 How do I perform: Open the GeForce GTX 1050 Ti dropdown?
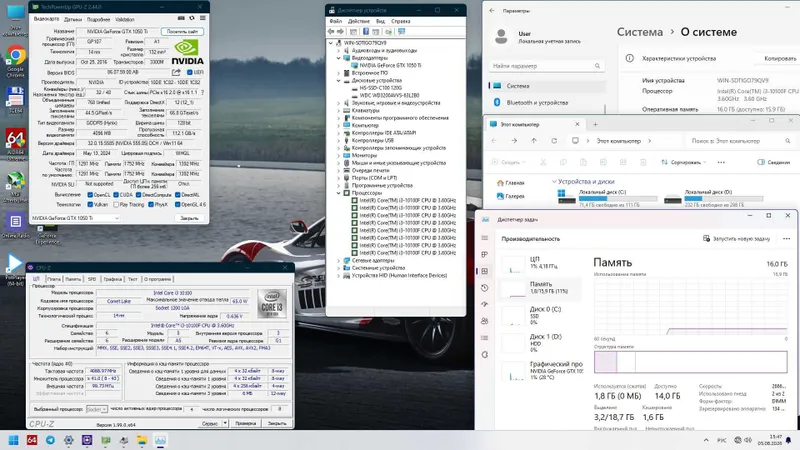76,218
